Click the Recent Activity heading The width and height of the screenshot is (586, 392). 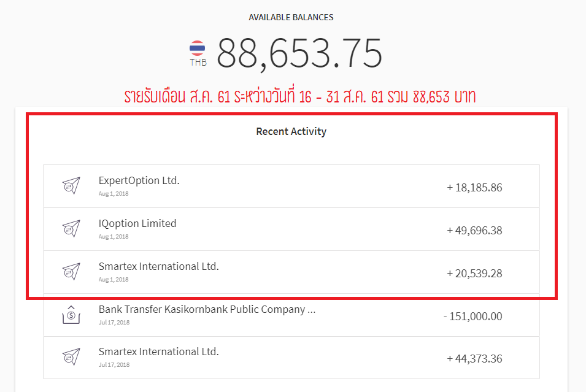291,131
